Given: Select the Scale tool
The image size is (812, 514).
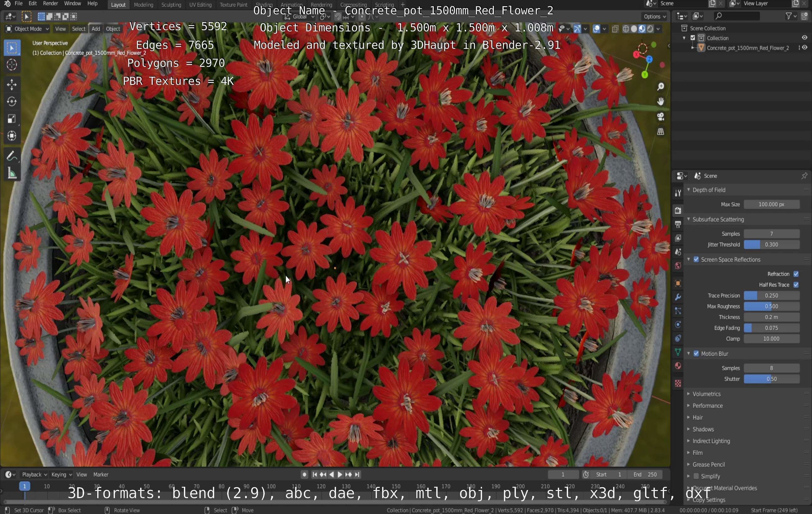Looking at the screenshot, I should pos(12,119).
